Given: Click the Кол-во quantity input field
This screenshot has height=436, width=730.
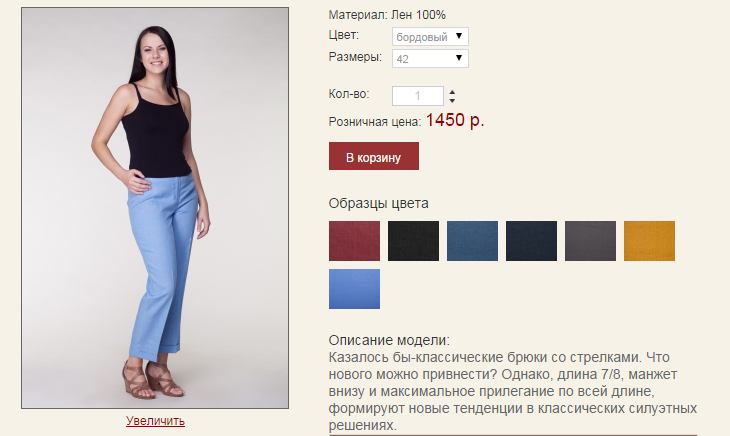Looking at the screenshot, I should (418, 96).
